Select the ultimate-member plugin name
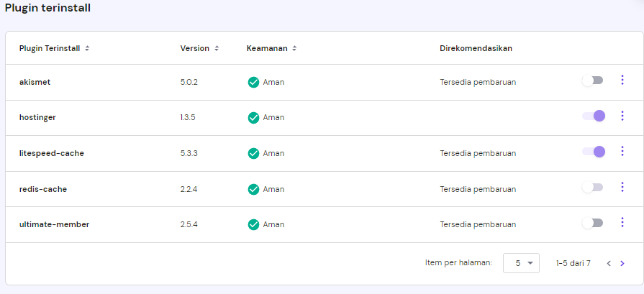 tap(54, 224)
